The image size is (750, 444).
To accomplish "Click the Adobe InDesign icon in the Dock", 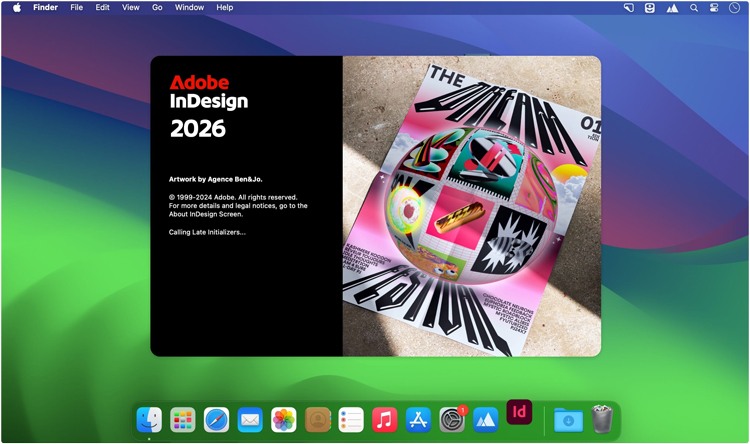I will (519, 412).
